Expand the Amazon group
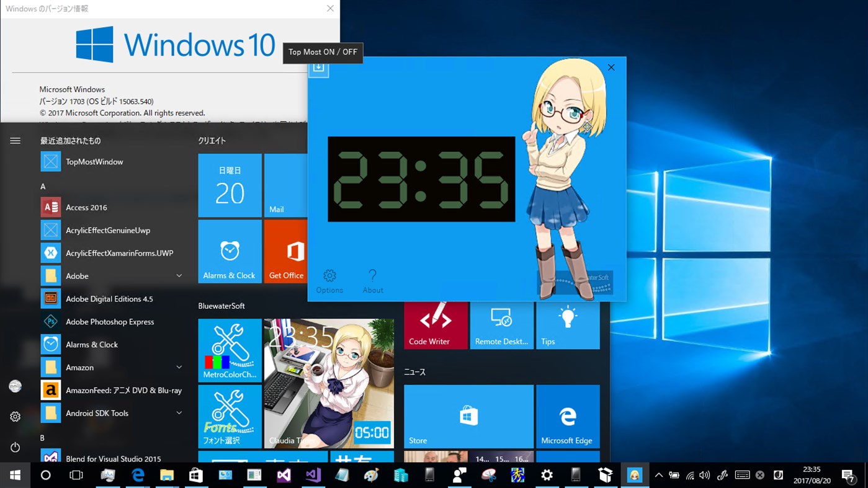Screen dimensions: 868x488 click(x=179, y=367)
